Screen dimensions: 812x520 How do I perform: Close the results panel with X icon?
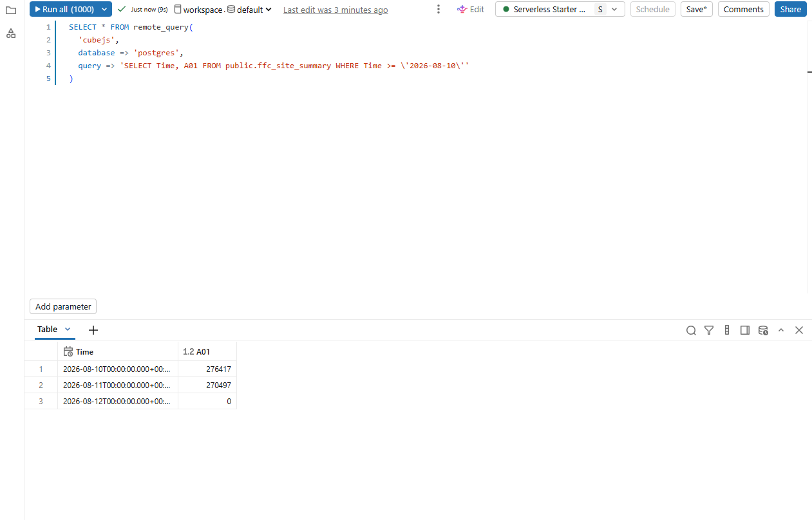click(x=799, y=330)
